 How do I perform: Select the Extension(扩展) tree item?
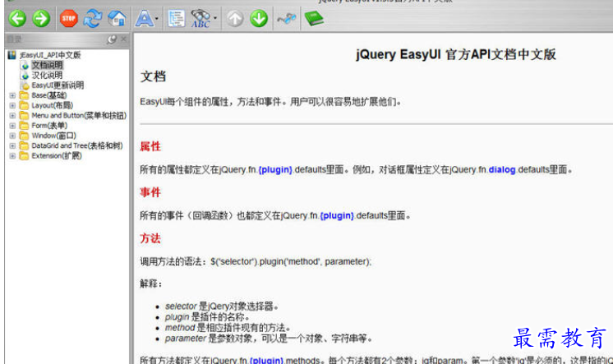57,156
